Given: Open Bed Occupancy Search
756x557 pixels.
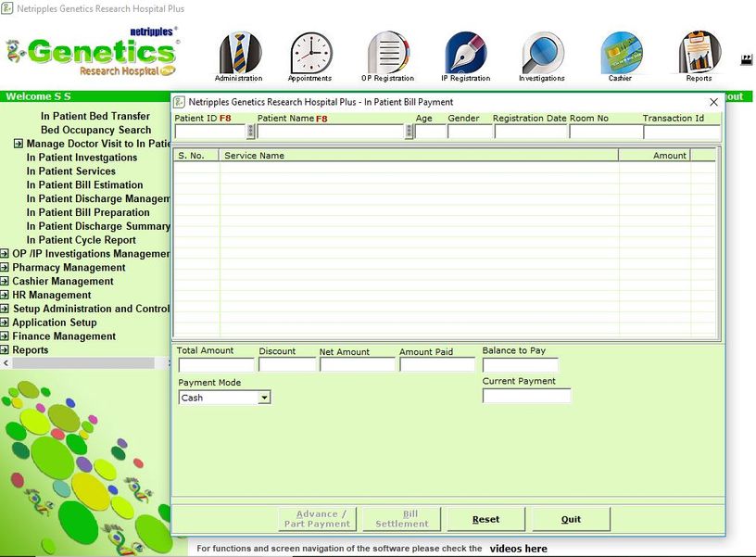Looking at the screenshot, I should point(96,130).
